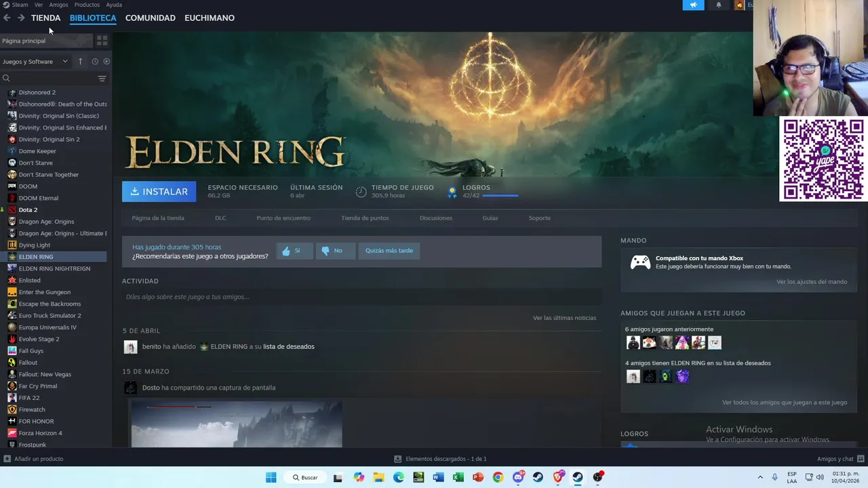This screenshot has height=488, width=868.
Task: Open the Soporte link
Action: 540,218
